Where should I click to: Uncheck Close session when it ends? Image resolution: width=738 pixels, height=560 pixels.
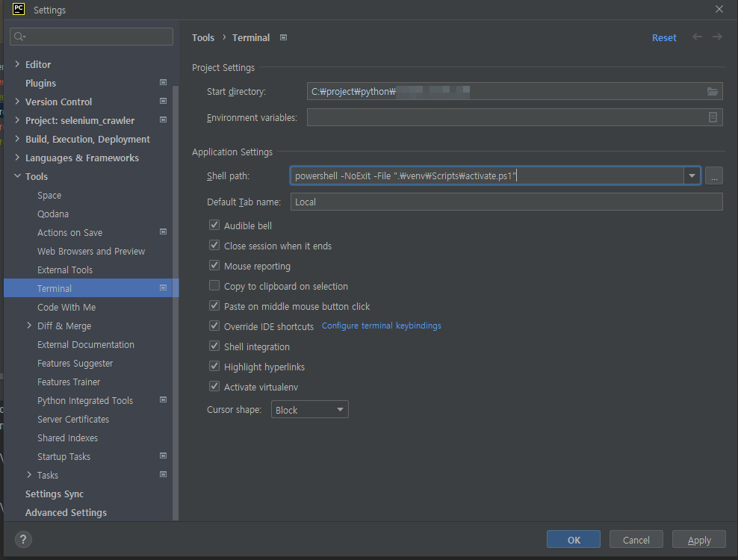click(214, 245)
